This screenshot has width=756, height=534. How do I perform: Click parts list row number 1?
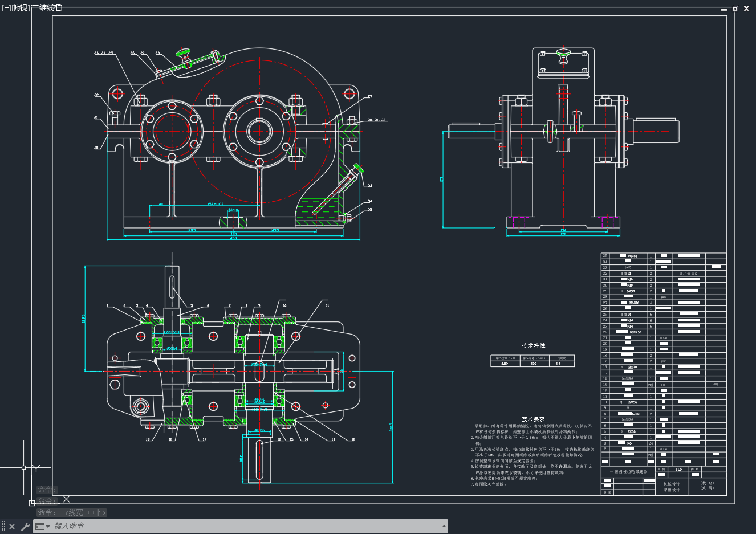tap(605, 455)
